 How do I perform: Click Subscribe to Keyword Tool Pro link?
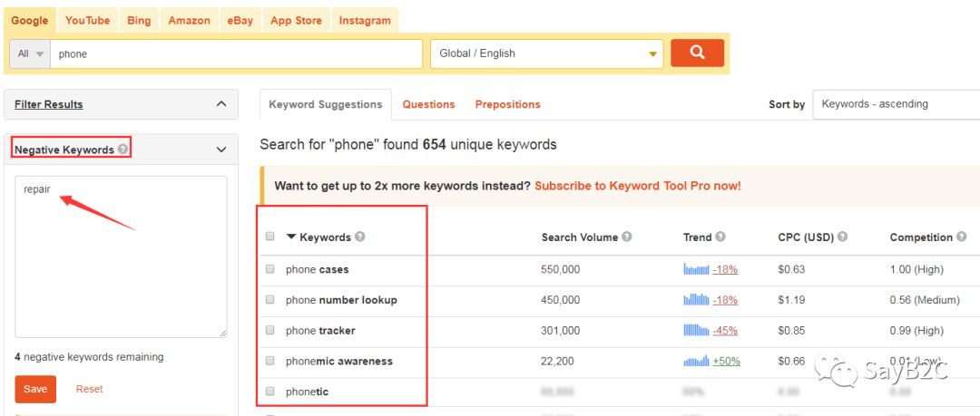[x=637, y=186]
